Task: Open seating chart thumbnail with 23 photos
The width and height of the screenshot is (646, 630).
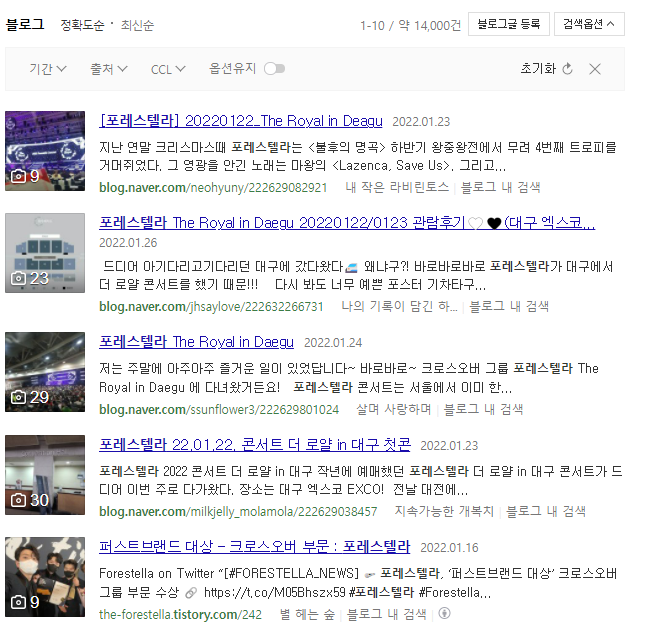Action: pos(45,253)
